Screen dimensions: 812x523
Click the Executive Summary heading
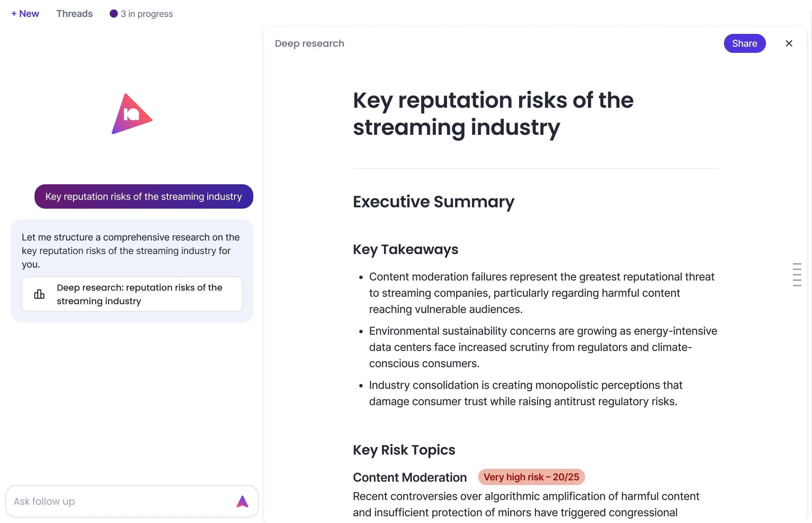pos(433,202)
